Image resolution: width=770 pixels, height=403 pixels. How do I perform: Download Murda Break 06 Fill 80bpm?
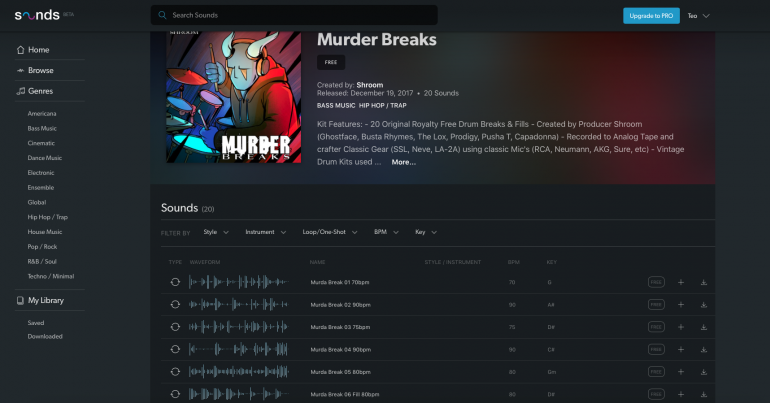(704, 394)
